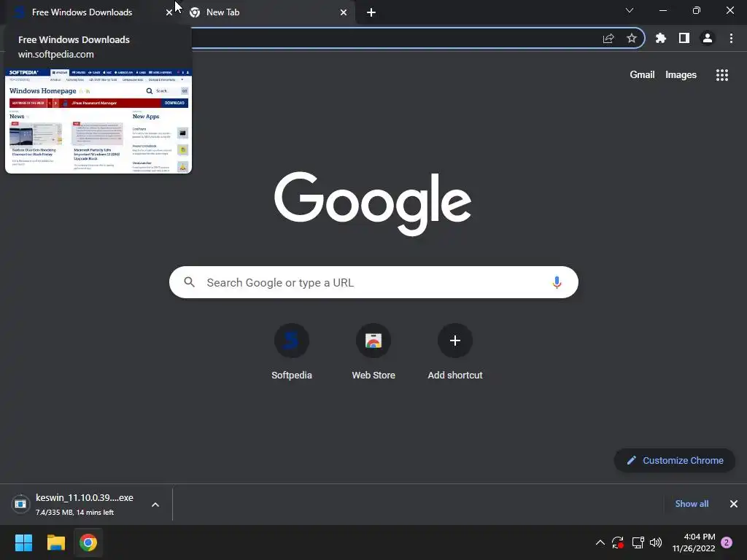
Task: Bookmark this tab with the star icon
Action: [x=632, y=38]
